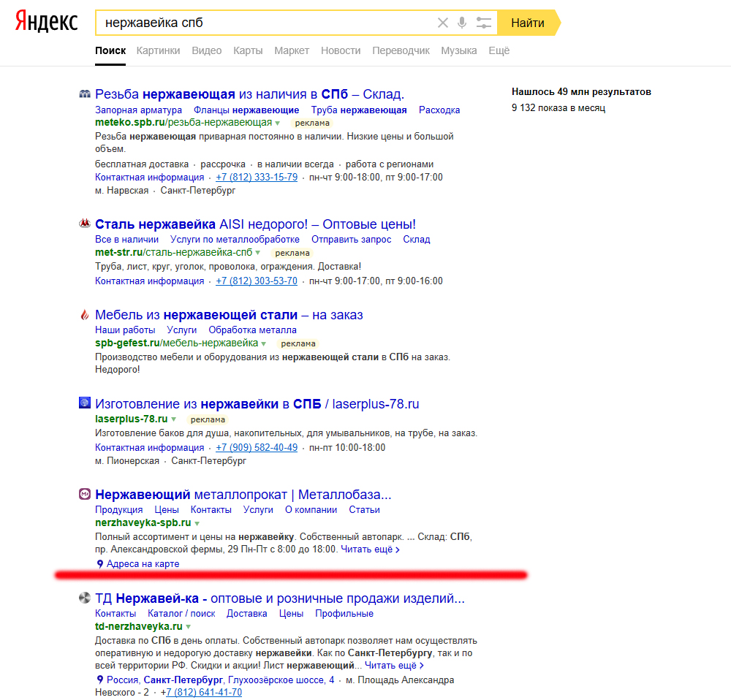731x700 pixels.
Task: Call phone number +7 (812) 641-41-70
Action: (204, 693)
